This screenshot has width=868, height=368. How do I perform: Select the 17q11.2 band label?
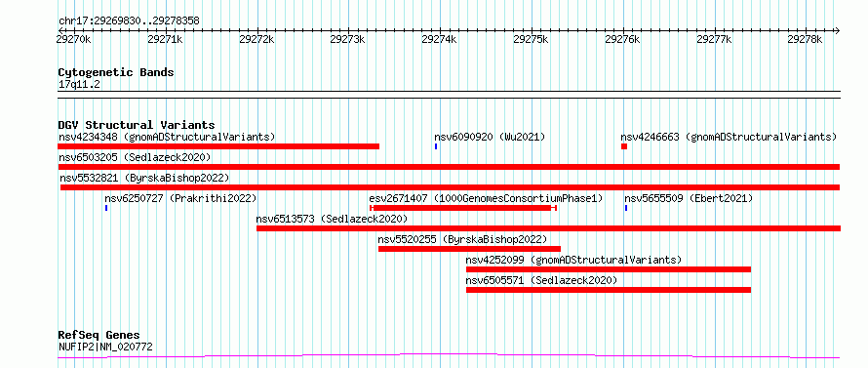pyautogui.click(x=80, y=85)
